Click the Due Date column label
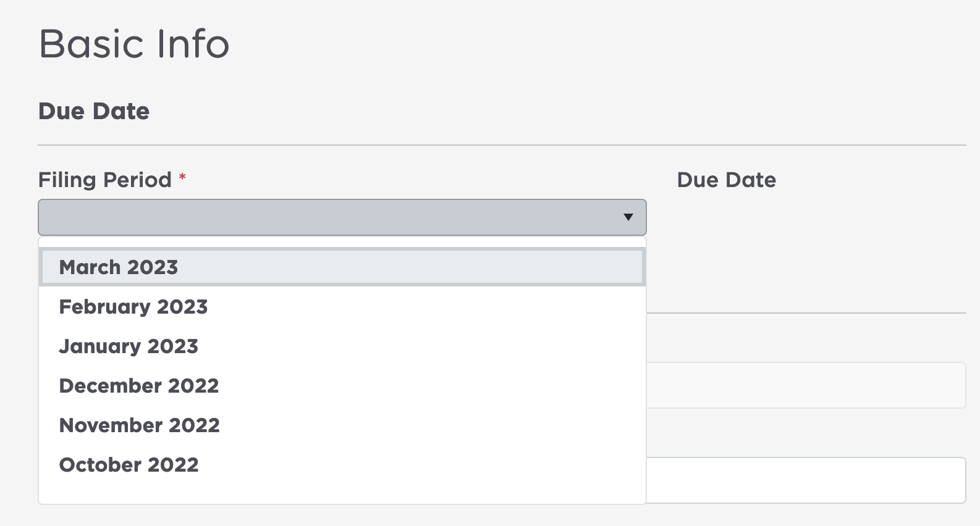The height and width of the screenshot is (526, 980). click(726, 180)
